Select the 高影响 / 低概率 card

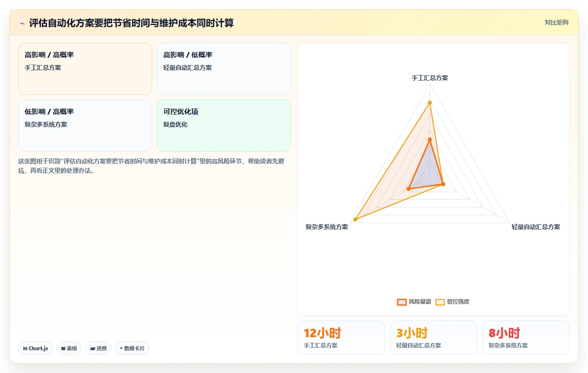224,69
